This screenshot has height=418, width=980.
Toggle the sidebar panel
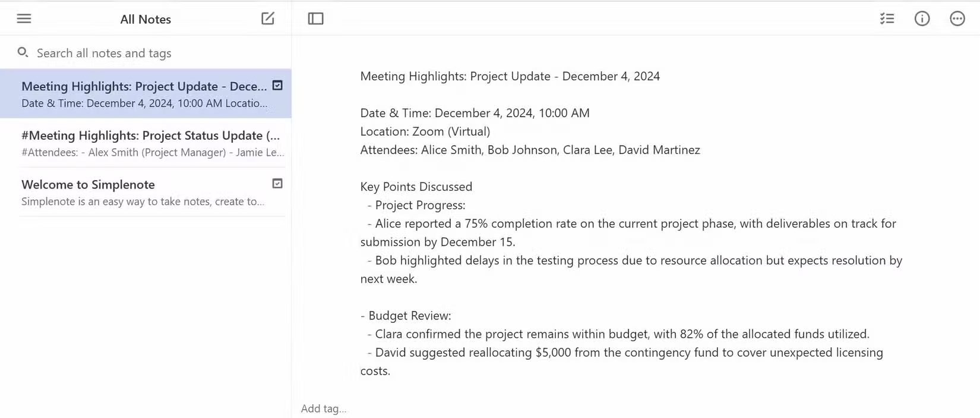pos(315,18)
